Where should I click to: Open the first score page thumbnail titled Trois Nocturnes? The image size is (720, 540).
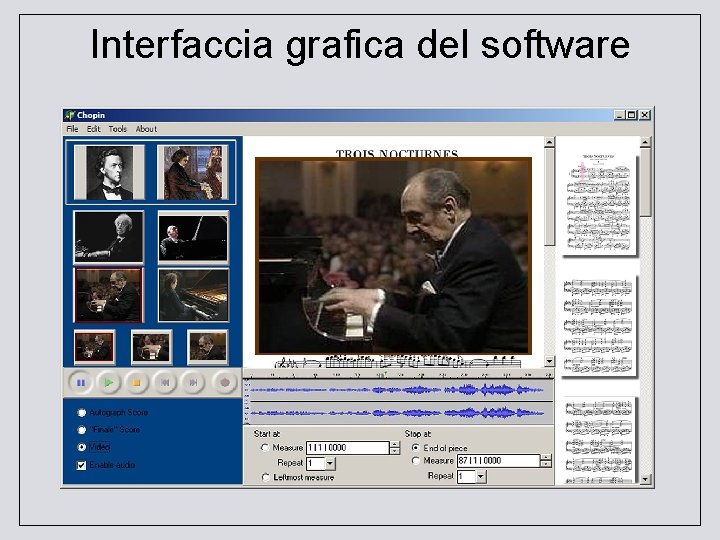599,205
